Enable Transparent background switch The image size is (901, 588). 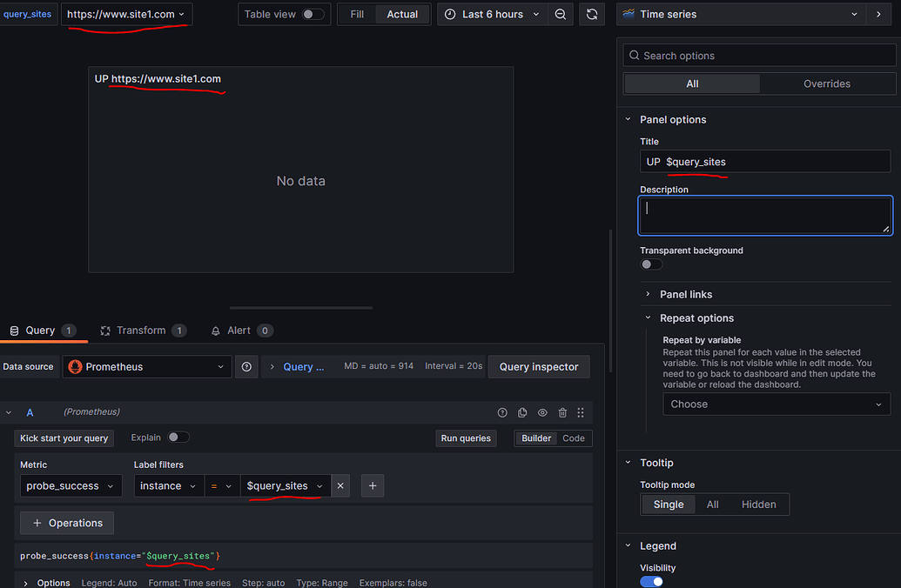click(x=652, y=264)
